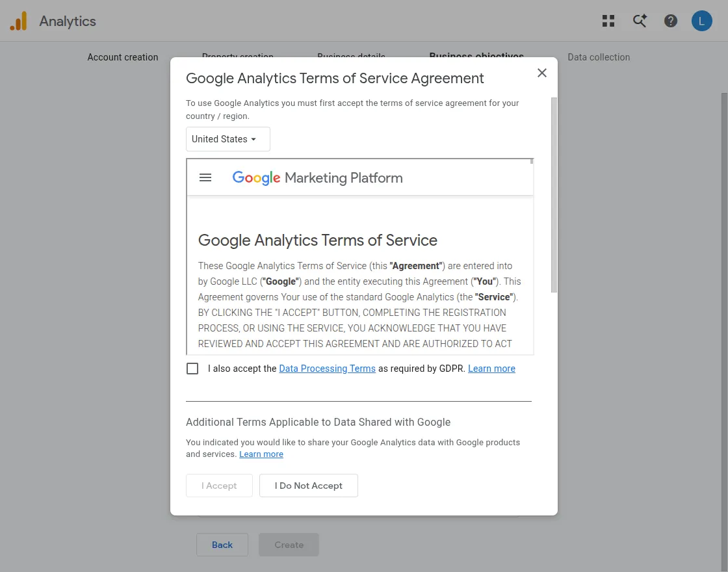Click Learn more under Additional Terms
This screenshot has height=572, width=728.
(261, 454)
